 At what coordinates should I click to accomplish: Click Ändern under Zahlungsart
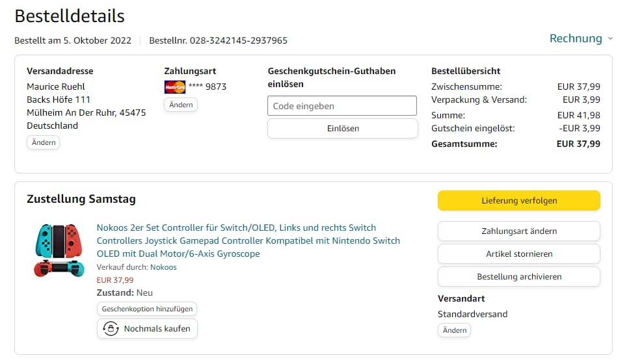click(x=180, y=105)
